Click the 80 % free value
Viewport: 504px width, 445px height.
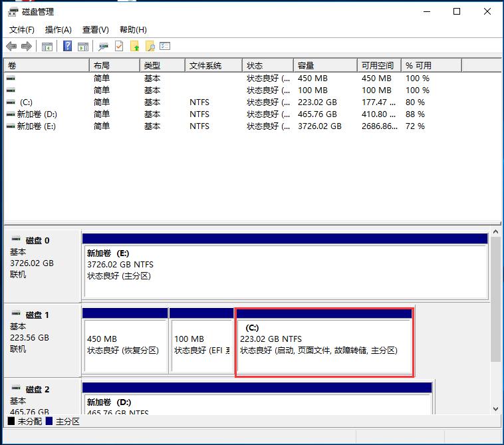[x=415, y=102]
